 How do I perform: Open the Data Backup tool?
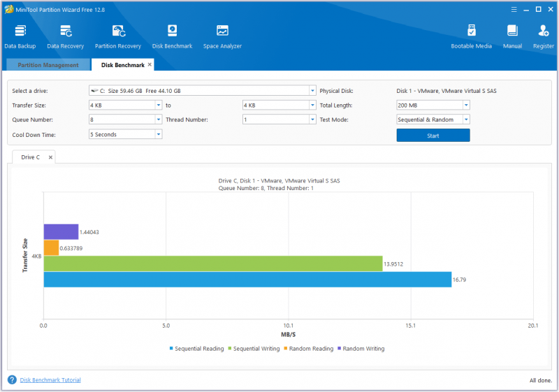click(20, 37)
